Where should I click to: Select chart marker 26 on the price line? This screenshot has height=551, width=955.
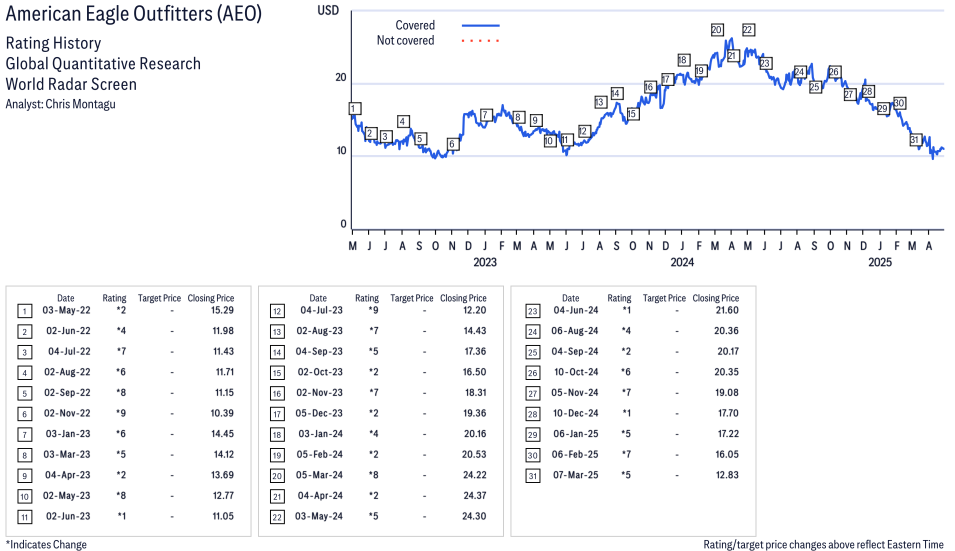click(x=834, y=71)
